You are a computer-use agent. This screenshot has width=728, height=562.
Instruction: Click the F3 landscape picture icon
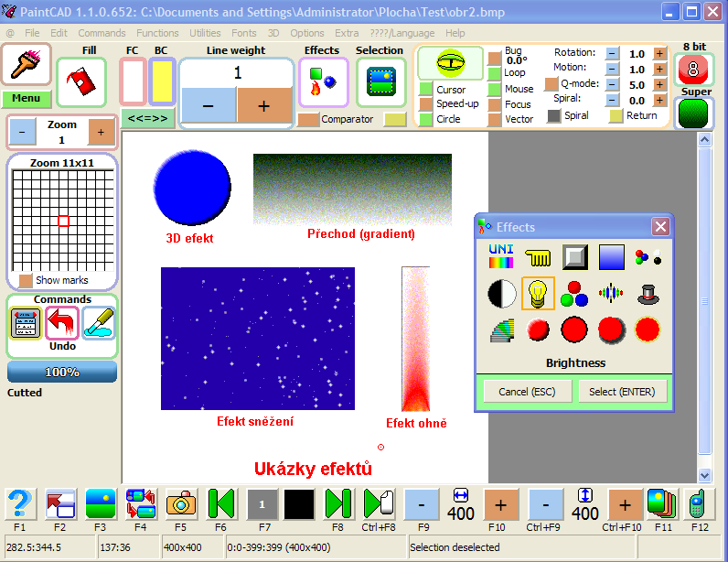(x=101, y=504)
